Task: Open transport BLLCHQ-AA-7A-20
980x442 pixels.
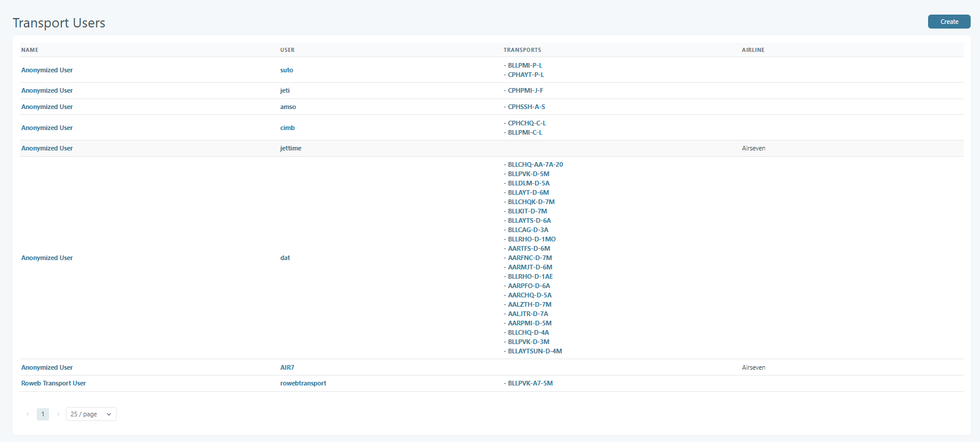Action: [535, 164]
